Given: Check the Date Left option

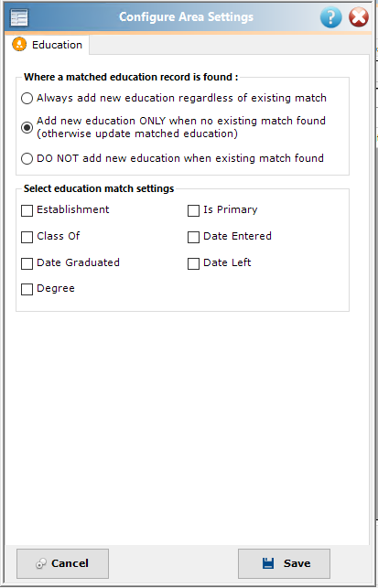Looking at the screenshot, I should click(193, 263).
